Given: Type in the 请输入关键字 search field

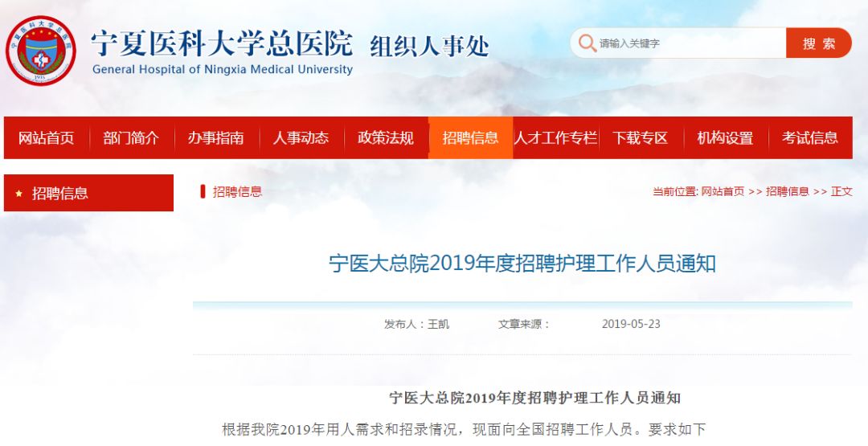Looking at the screenshot, I should click(x=687, y=43).
